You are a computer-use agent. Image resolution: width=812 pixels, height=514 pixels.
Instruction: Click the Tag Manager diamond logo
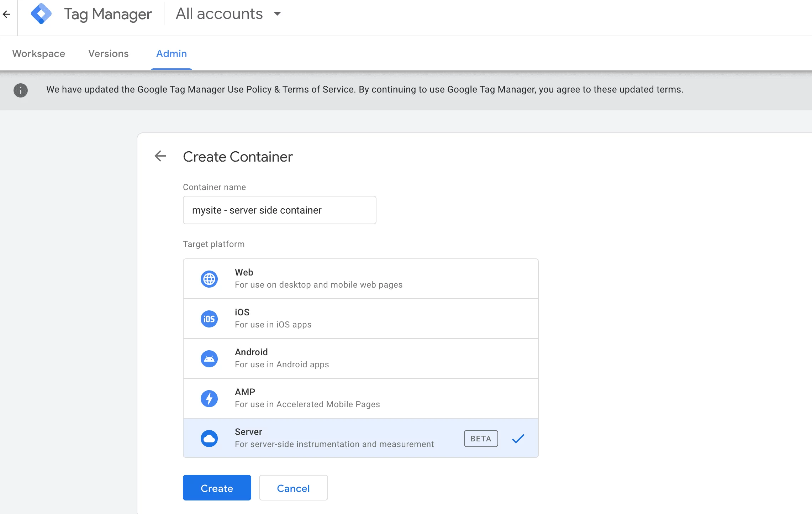click(x=41, y=14)
